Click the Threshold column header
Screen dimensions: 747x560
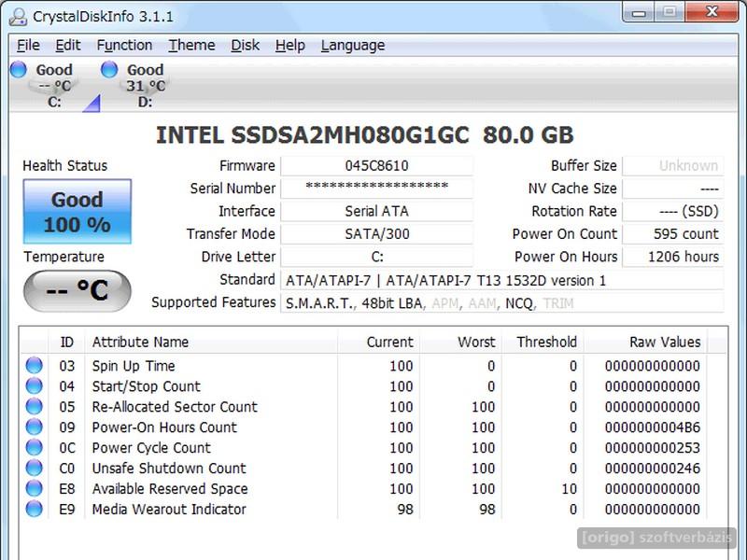(x=543, y=342)
